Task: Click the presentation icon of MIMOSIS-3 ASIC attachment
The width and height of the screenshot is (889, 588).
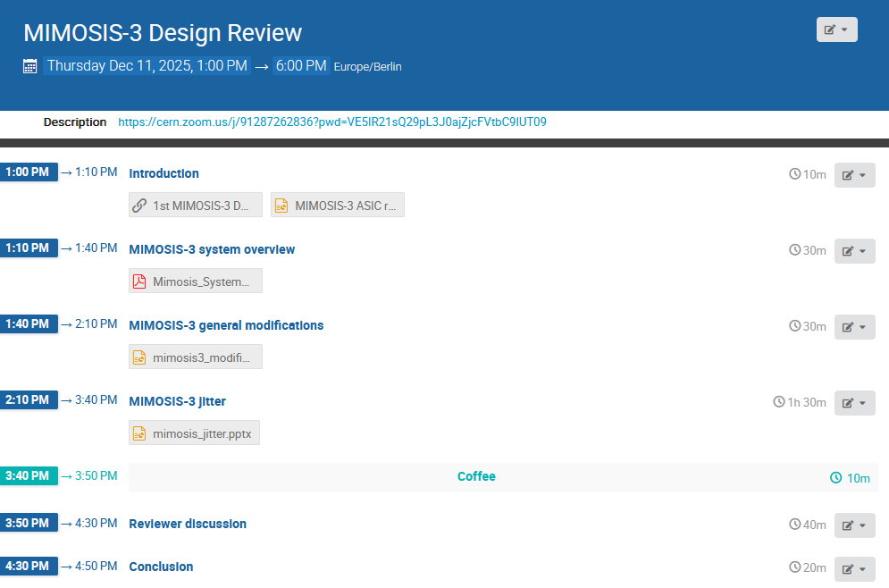Action: click(x=281, y=205)
